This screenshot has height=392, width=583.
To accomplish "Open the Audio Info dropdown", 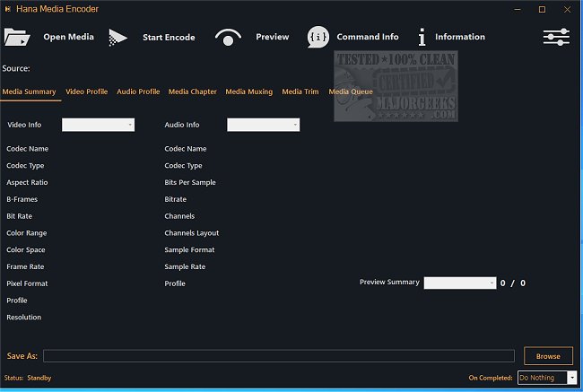I will tap(263, 125).
